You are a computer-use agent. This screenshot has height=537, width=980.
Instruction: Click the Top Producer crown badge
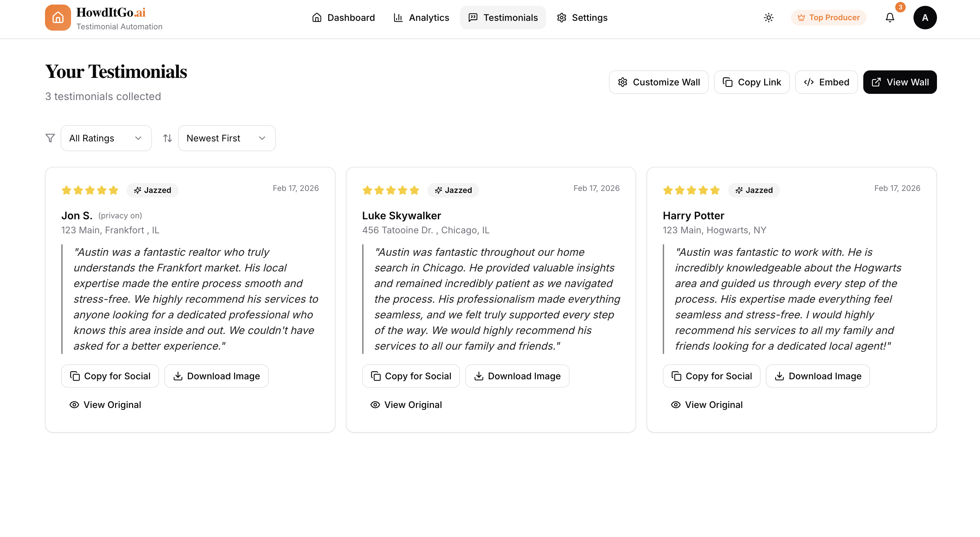[x=829, y=18]
